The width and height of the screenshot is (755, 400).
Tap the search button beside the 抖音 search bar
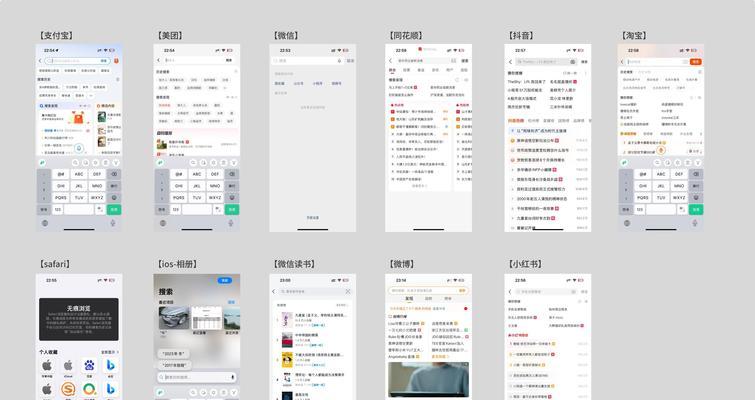(x=584, y=62)
